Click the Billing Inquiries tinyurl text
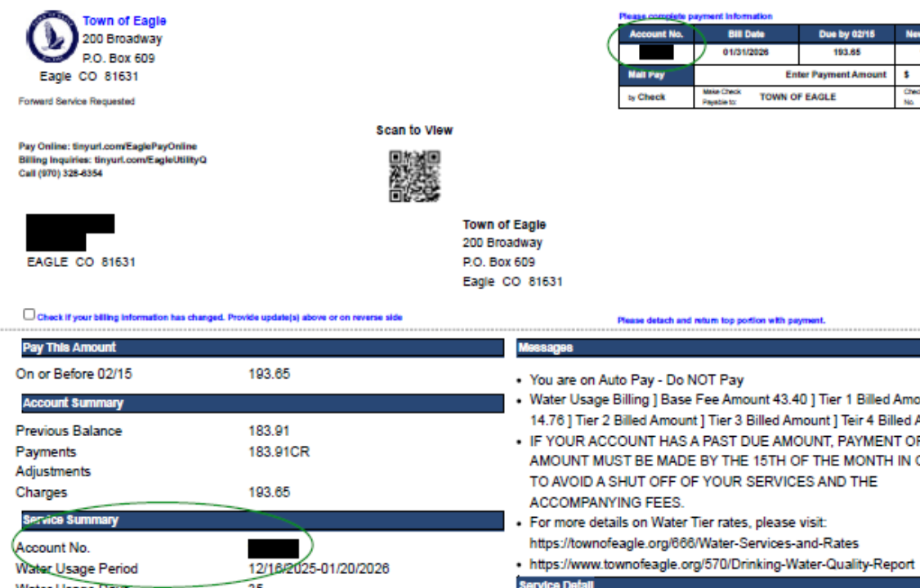 (113, 159)
